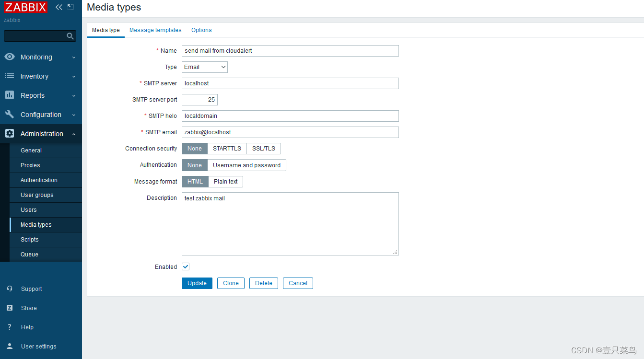The image size is (644, 359).
Task: Expand the Inventory menu chevron
Action: point(74,76)
